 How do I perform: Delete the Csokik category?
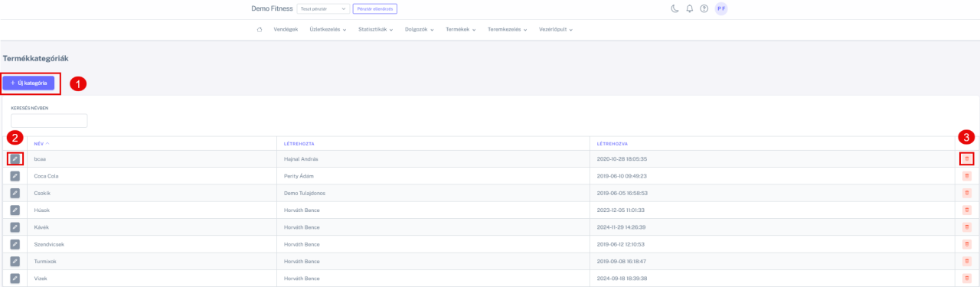pyautogui.click(x=966, y=193)
